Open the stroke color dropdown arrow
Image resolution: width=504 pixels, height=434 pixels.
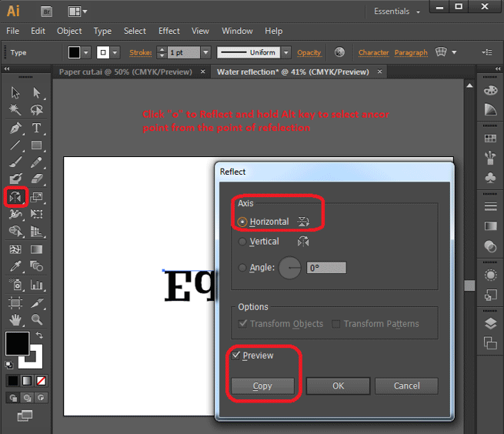pyautogui.click(x=115, y=52)
